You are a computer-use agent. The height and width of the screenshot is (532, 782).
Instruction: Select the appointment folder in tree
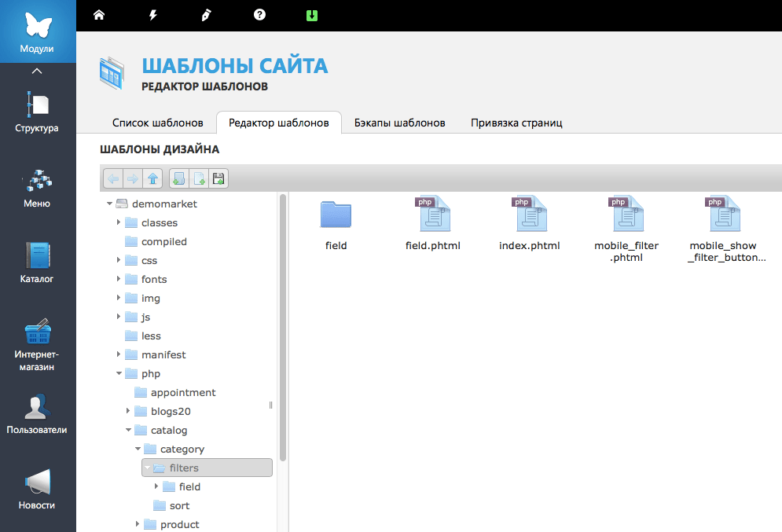pyautogui.click(x=183, y=392)
